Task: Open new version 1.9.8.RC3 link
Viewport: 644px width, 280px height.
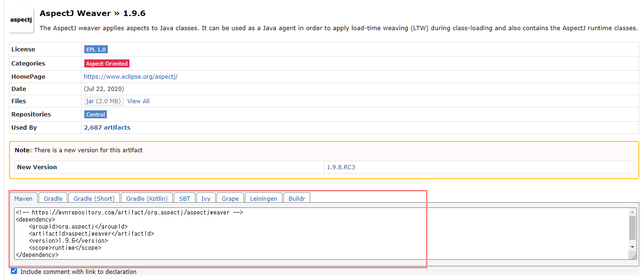Action: tap(341, 167)
